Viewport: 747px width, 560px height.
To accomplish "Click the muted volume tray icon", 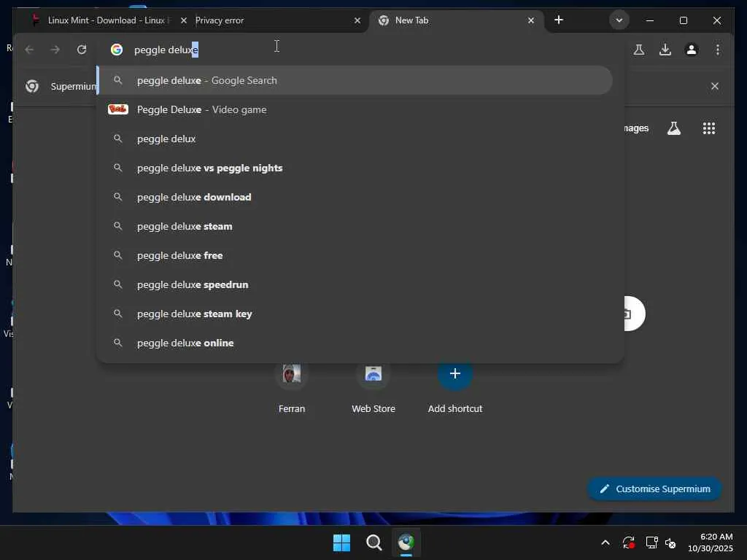I will [670, 542].
